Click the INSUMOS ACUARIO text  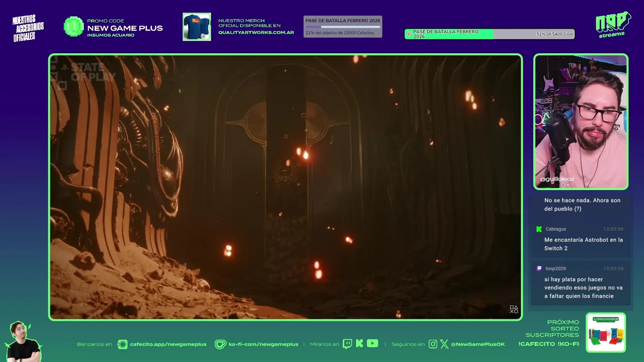(x=111, y=35)
